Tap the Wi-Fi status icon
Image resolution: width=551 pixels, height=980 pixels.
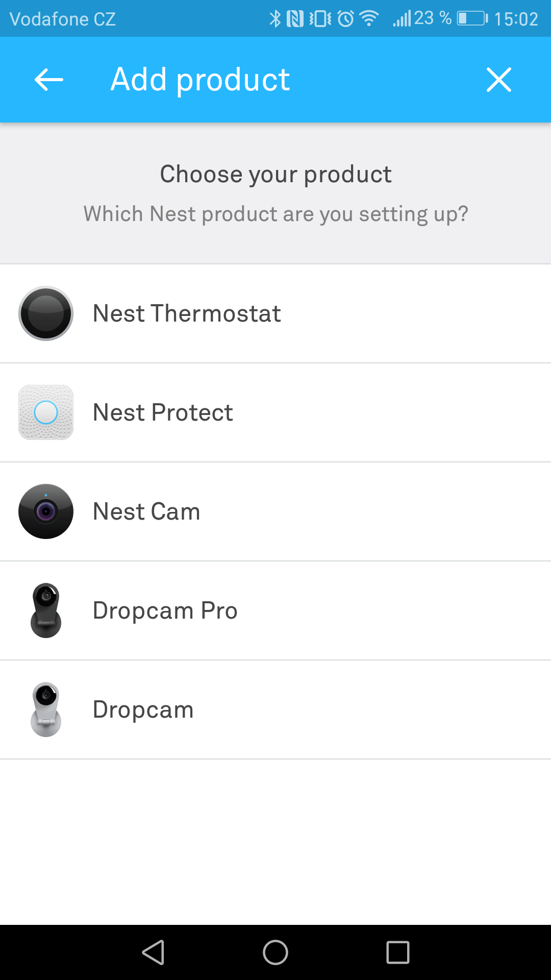pos(369,19)
